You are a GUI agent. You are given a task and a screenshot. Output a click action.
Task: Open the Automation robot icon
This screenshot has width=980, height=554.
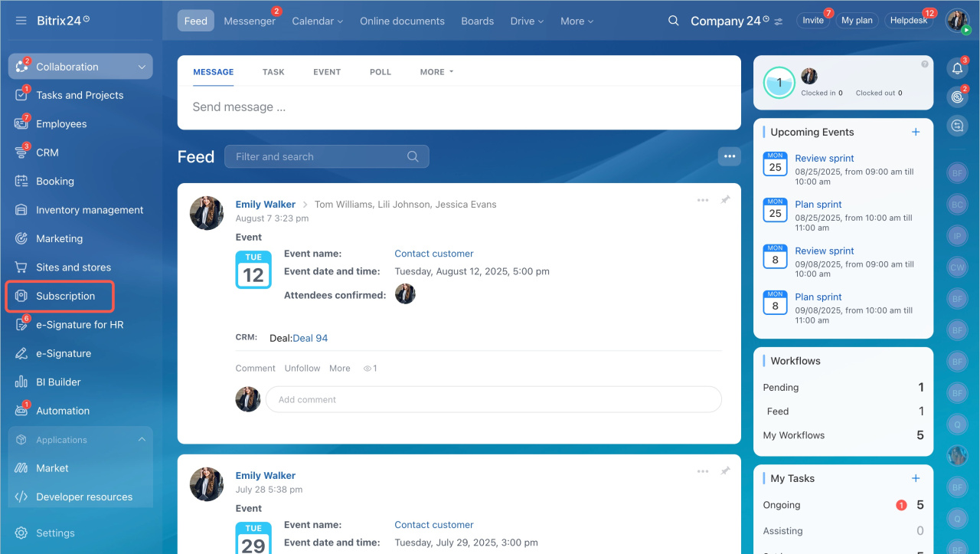pyautogui.click(x=21, y=411)
